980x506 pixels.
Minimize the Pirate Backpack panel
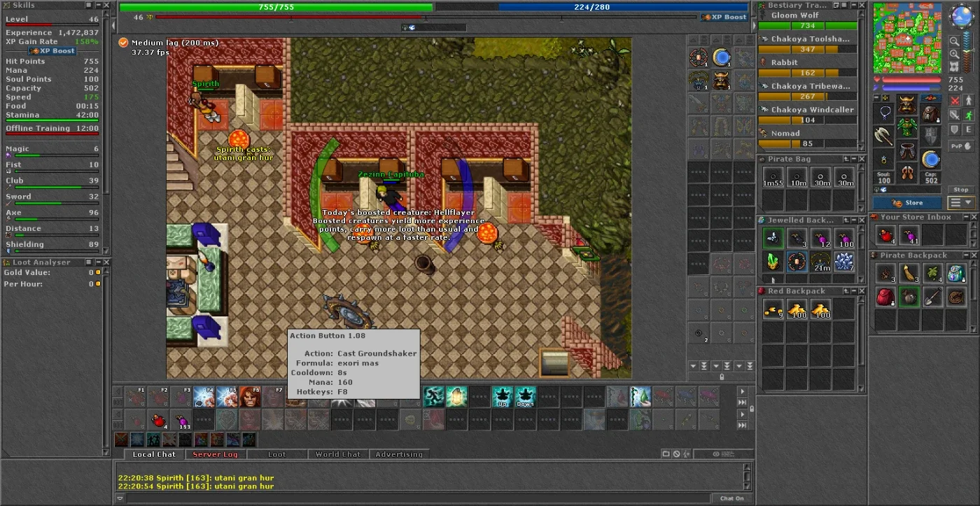click(x=966, y=255)
